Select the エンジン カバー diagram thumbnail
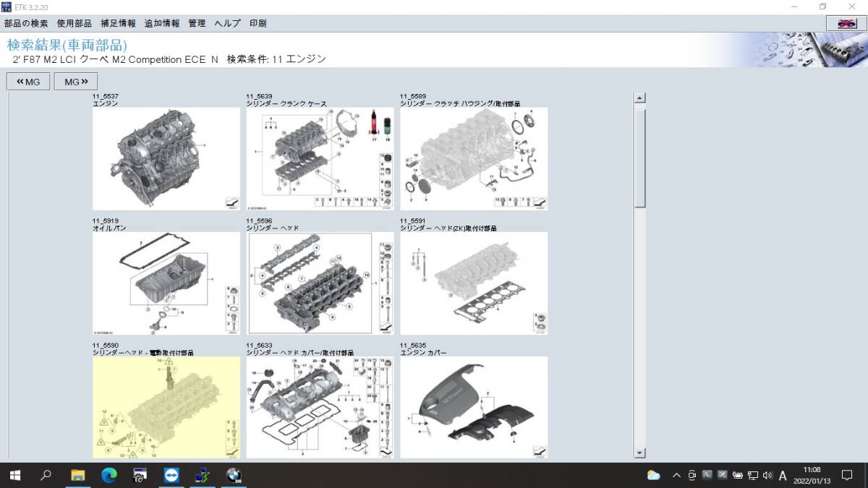The image size is (868, 488). coord(473,407)
